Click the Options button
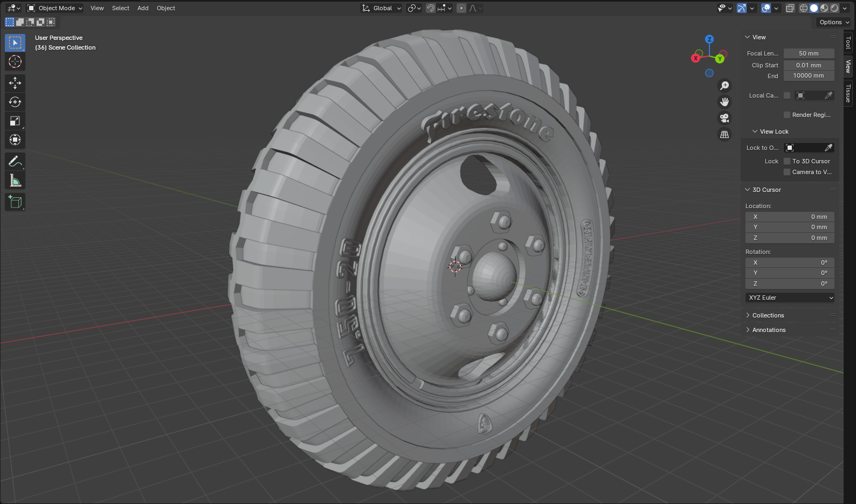This screenshot has height=504, width=856. tap(833, 22)
